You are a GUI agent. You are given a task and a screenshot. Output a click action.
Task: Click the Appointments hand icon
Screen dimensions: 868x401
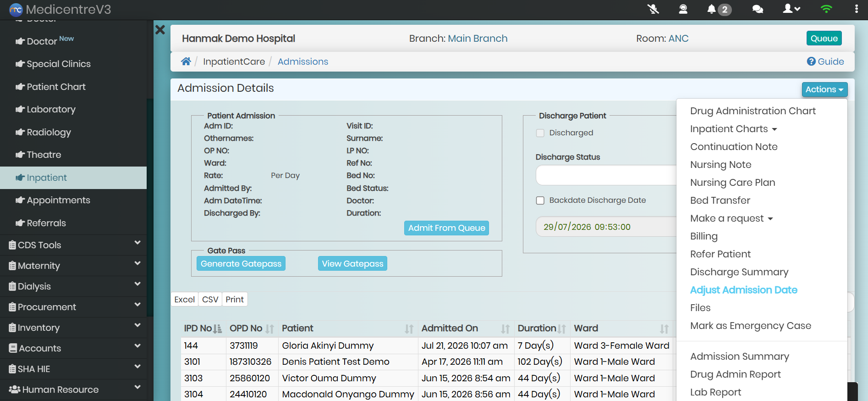point(20,200)
